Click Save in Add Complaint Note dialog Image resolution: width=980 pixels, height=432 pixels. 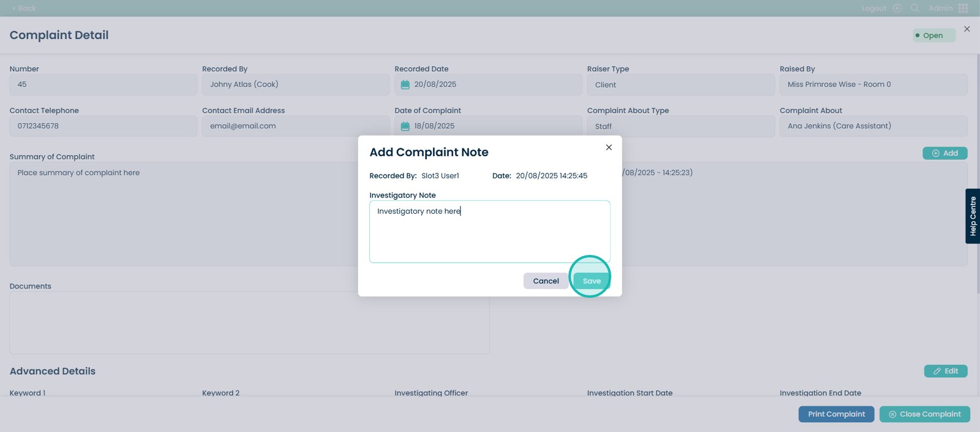pyautogui.click(x=591, y=281)
